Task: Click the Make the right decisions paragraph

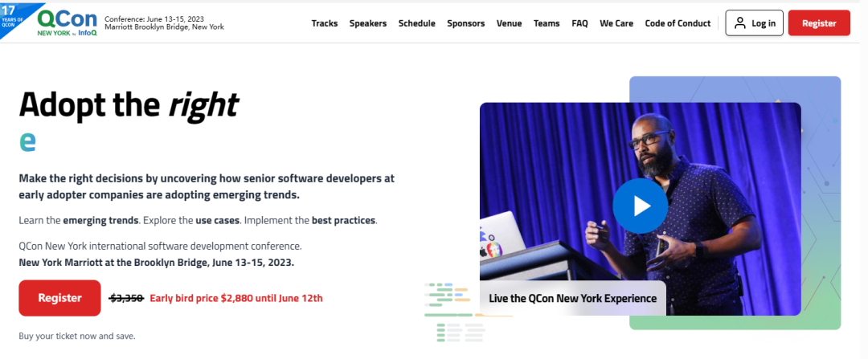Action: coord(207,187)
